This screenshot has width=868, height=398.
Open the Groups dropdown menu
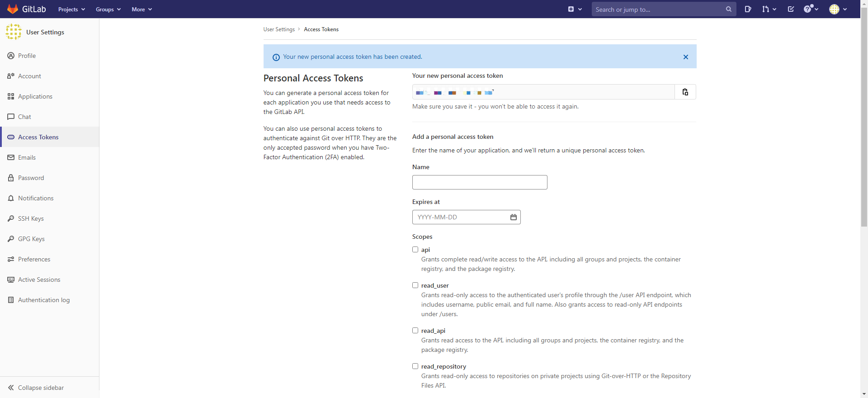[108, 9]
